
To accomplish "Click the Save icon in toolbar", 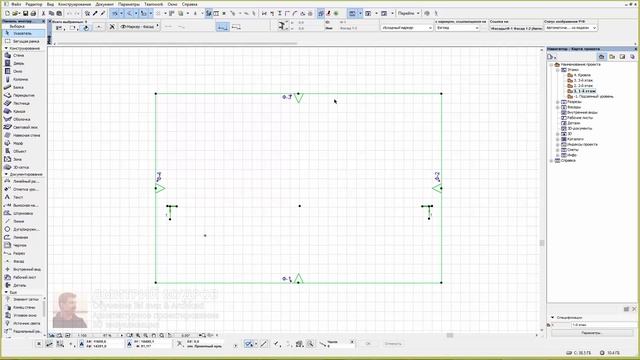I will 25,13.
